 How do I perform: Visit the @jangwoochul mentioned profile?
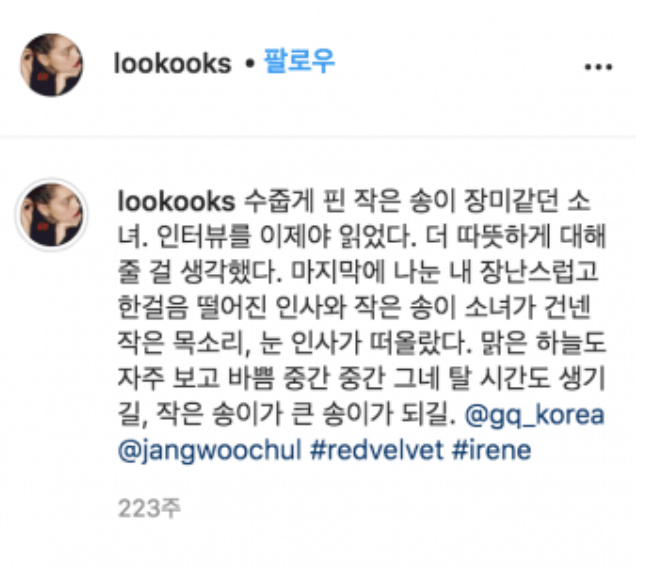coord(209,451)
